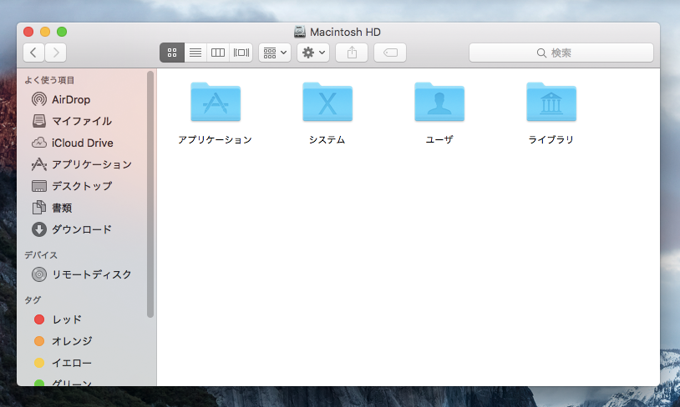Click the Macintosh HD window title text

(x=345, y=32)
